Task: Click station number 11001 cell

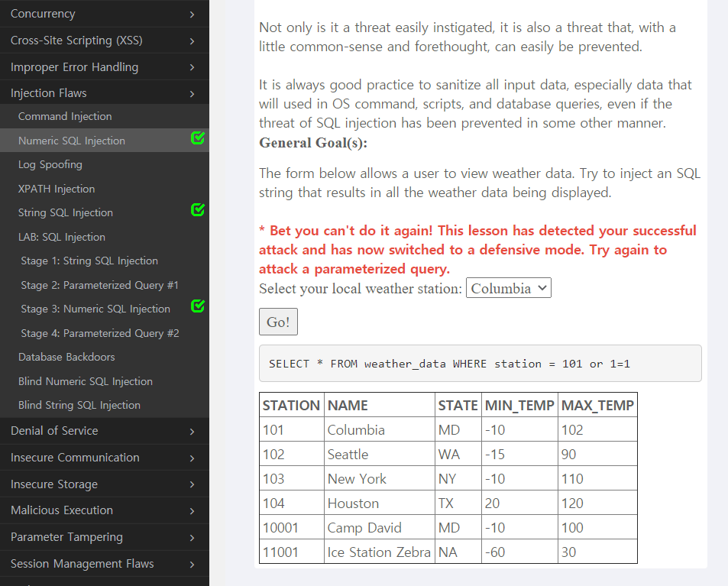Action: 292,552
